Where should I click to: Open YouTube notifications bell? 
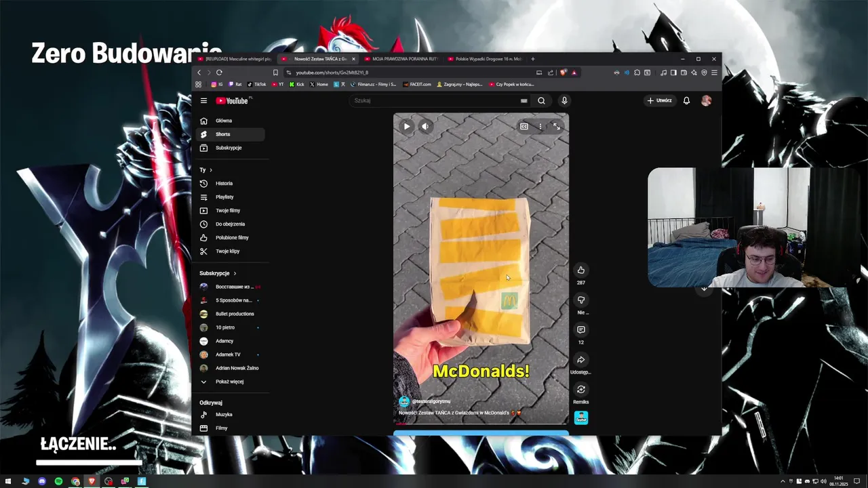(x=686, y=100)
